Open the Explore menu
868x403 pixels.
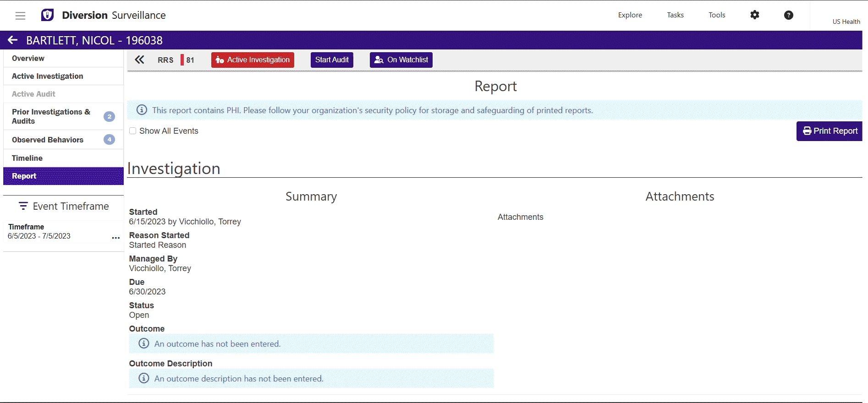click(x=630, y=15)
